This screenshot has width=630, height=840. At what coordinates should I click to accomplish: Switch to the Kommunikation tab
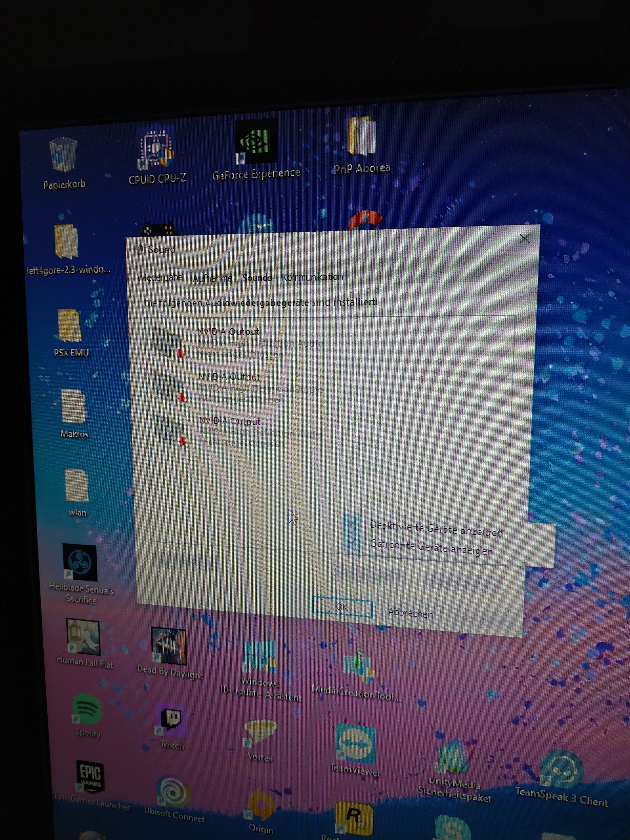(x=312, y=277)
